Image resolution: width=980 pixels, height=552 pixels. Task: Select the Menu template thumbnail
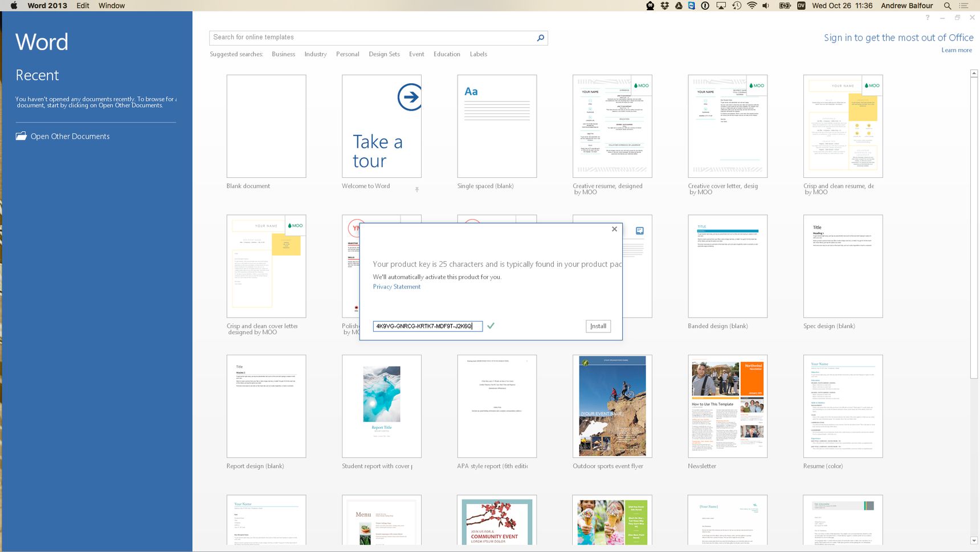(x=382, y=520)
